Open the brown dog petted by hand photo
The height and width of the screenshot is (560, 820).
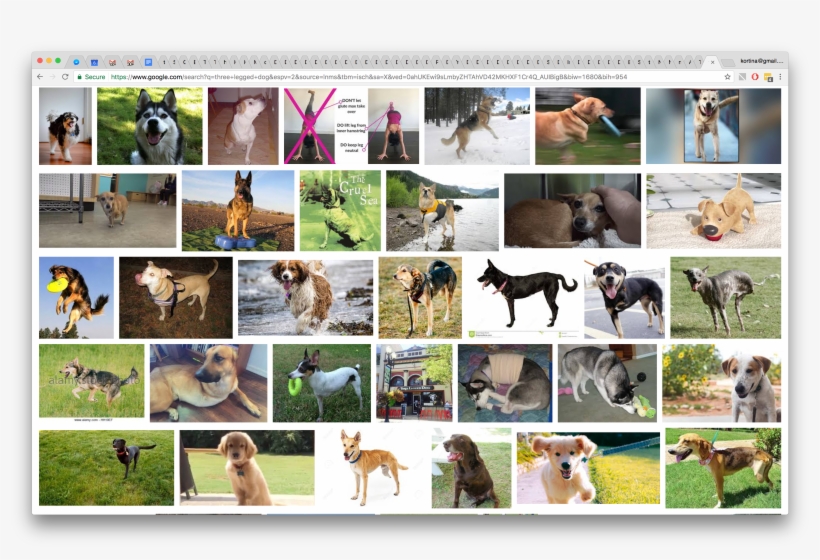(x=572, y=211)
